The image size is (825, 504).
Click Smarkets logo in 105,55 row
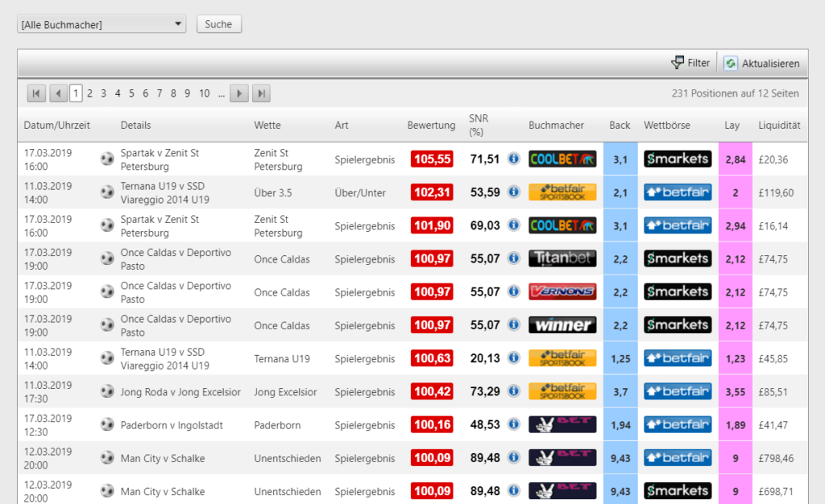click(678, 159)
